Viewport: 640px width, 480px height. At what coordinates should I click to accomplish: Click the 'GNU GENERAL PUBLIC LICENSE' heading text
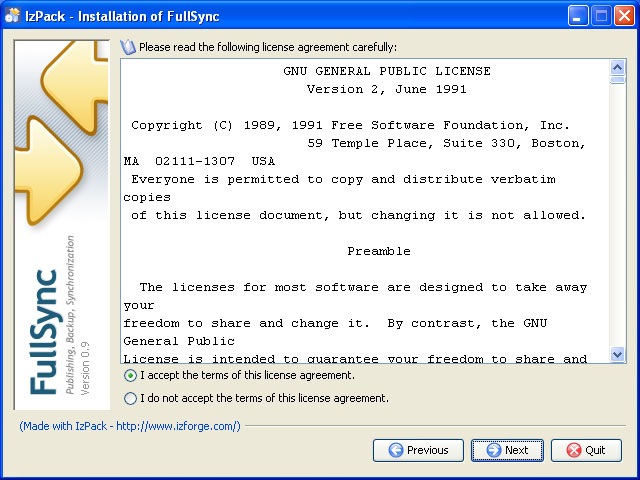(x=387, y=71)
